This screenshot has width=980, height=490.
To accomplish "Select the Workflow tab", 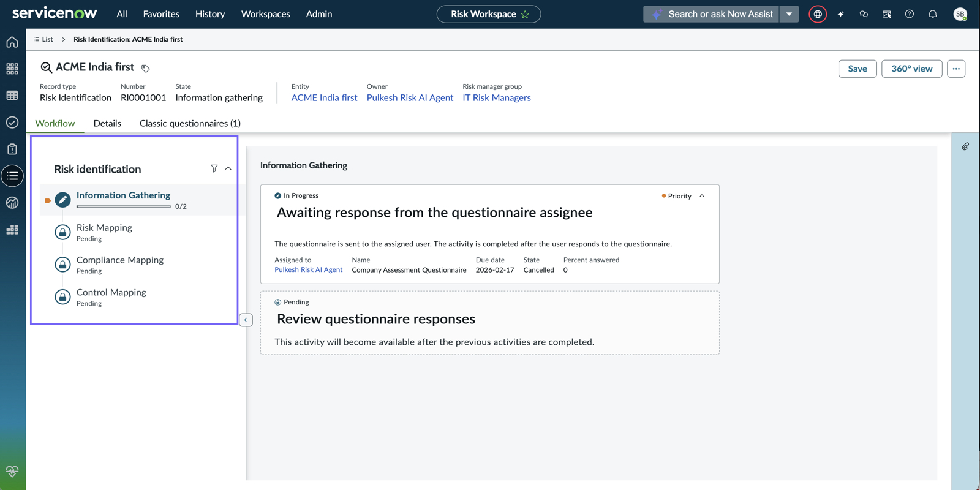I will pos(55,123).
